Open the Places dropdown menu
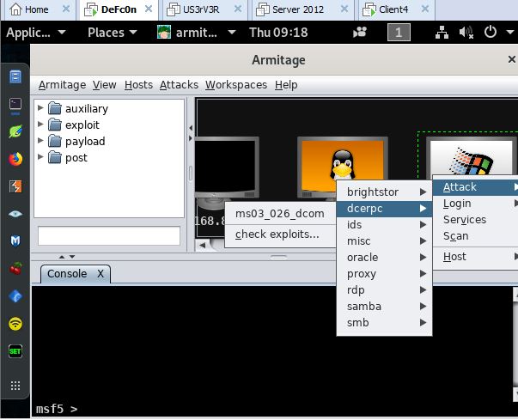The width and height of the screenshot is (518, 420). click(x=112, y=33)
